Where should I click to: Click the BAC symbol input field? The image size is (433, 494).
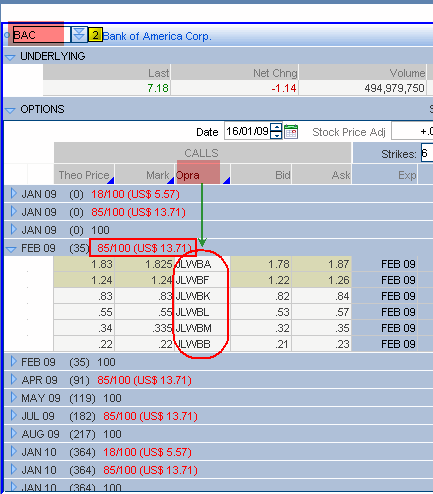pos(41,35)
